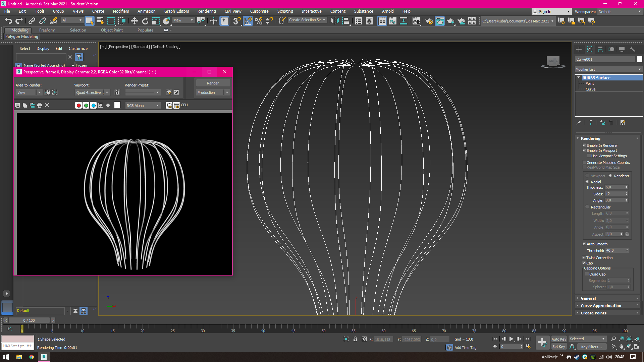The image size is (644, 362).
Task: Clear the rendered image with X icon
Action: (x=47, y=105)
